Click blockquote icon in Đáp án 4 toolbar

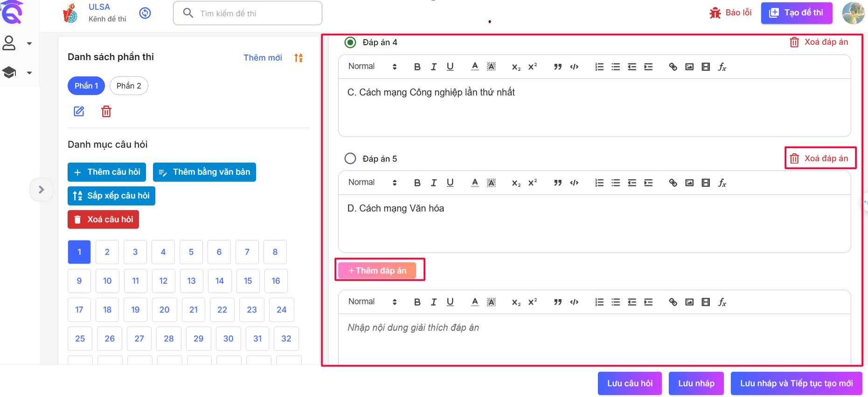(x=558, y=67)
